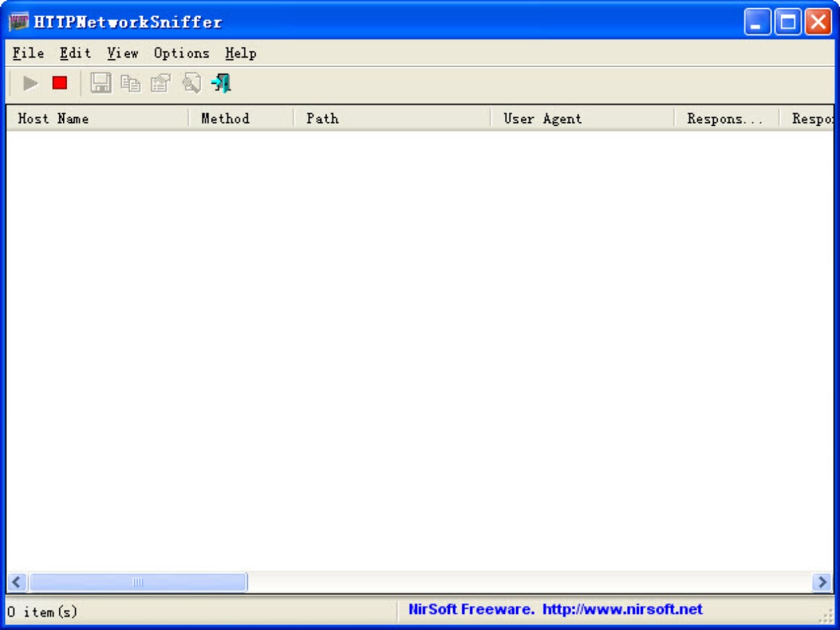Click the HTTPNetworkSniffer title bar icon
This screenshot has width=840, height=630.
pos(18,21)
